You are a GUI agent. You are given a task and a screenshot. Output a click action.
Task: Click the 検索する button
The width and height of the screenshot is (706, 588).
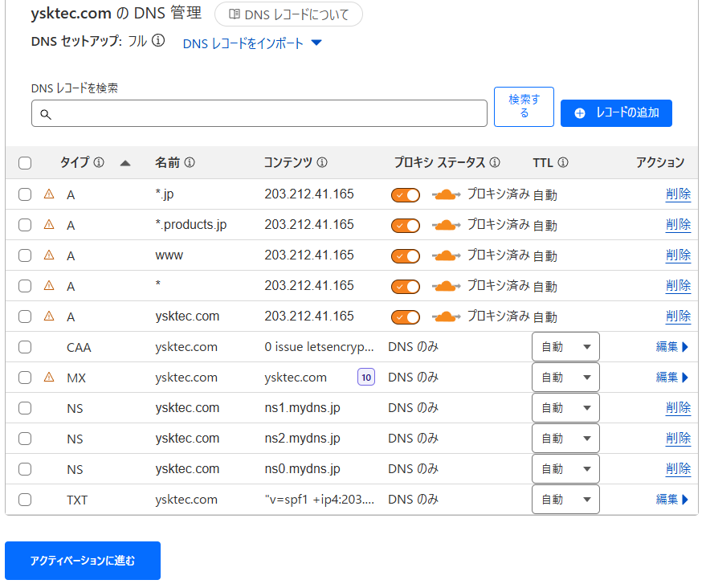524,107
